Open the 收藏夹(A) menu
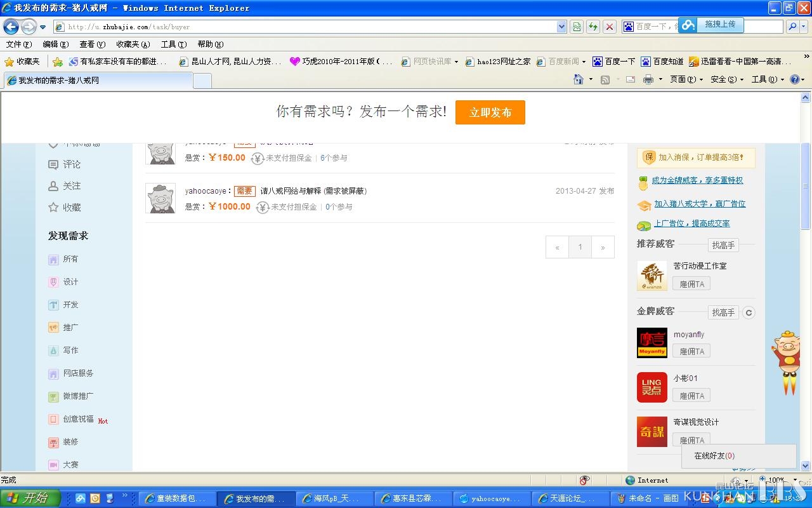 [133, 44]
